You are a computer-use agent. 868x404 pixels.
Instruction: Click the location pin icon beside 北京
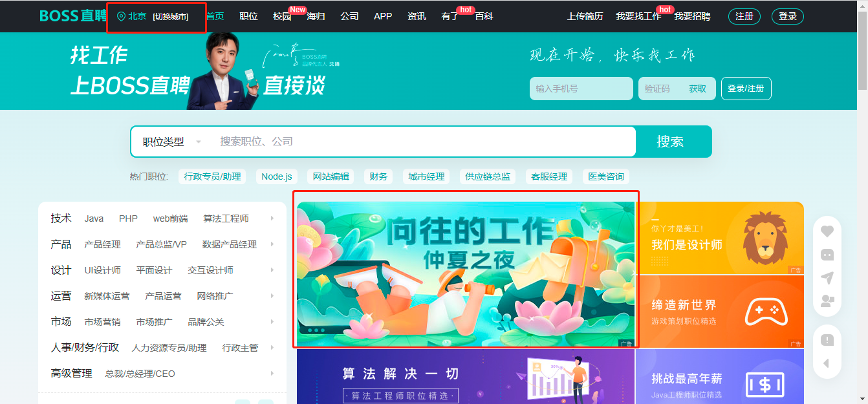click(x=121, y=16)
